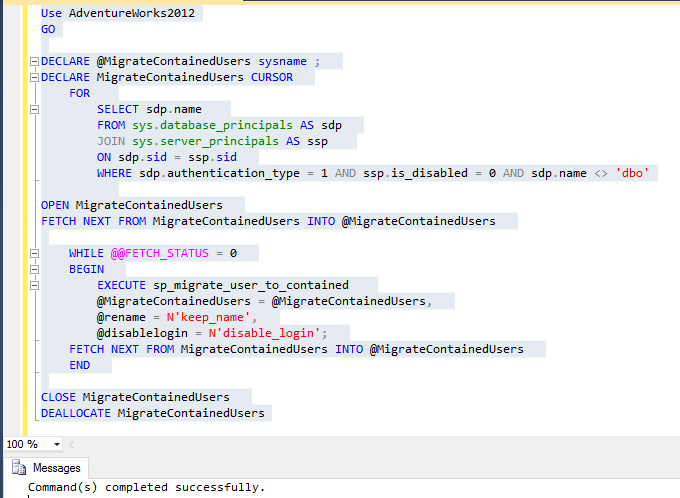The image size is (680, 498).
Task: Click 'sdp.name' in SELECT line
Action: coord(174,109)
